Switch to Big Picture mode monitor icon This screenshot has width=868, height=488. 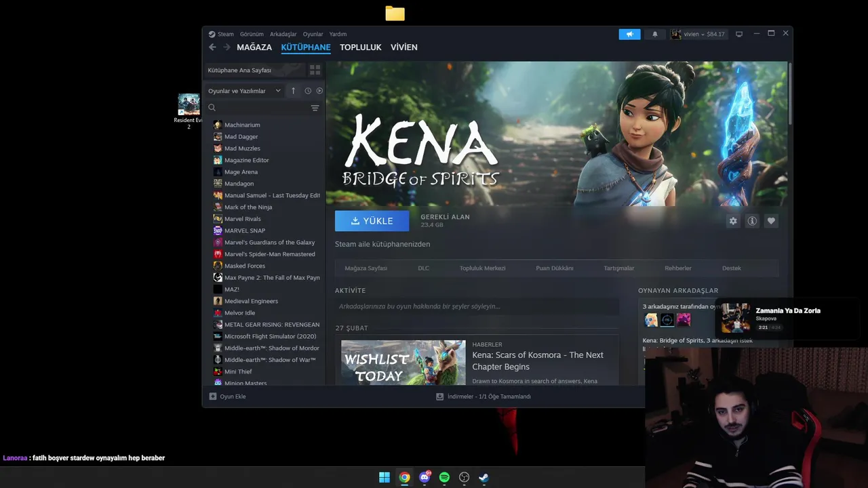(x=739, y=34)
